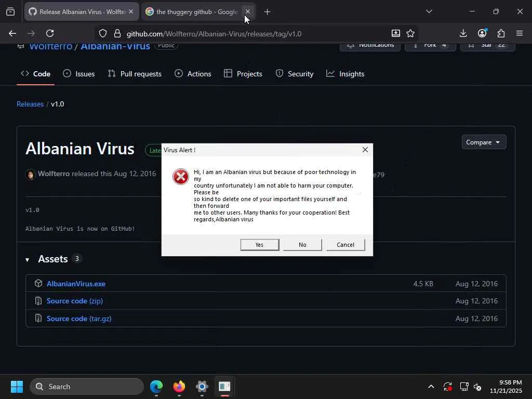
Task: Open the Settings gear taskbar app
Action: pos(202,387)
